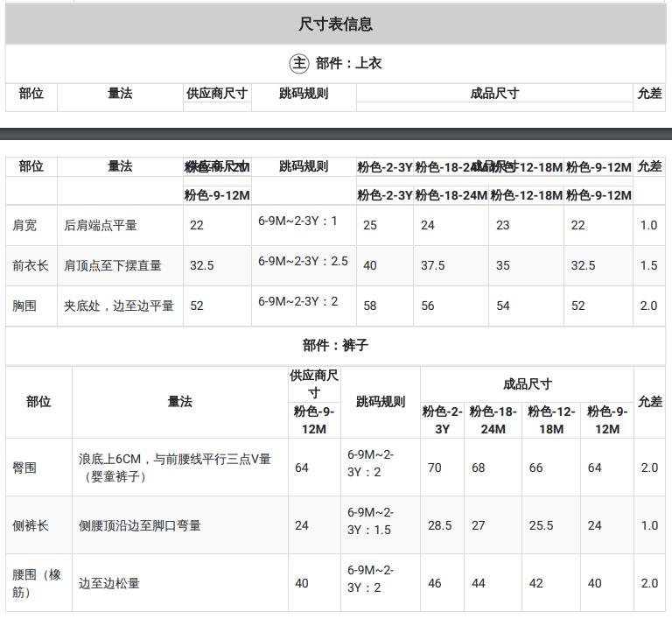Click the 后肩端点平量 measurement method cell

coord(101,225)
